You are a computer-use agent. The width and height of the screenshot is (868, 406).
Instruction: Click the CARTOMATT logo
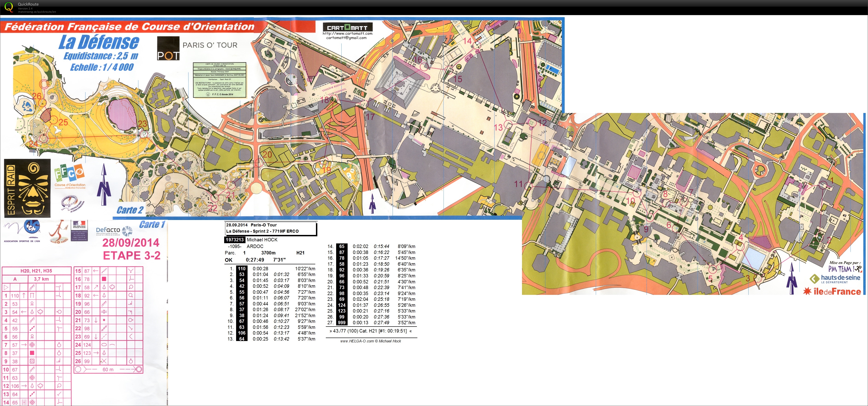(347, 27)
